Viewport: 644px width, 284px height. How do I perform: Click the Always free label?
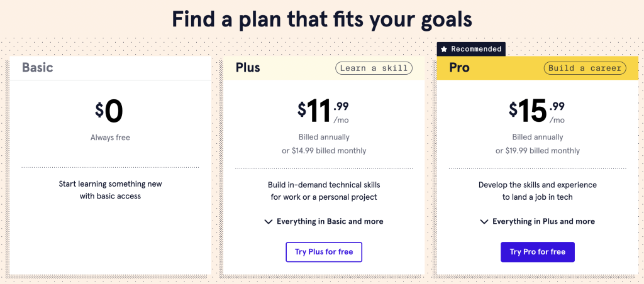point(110,137)
